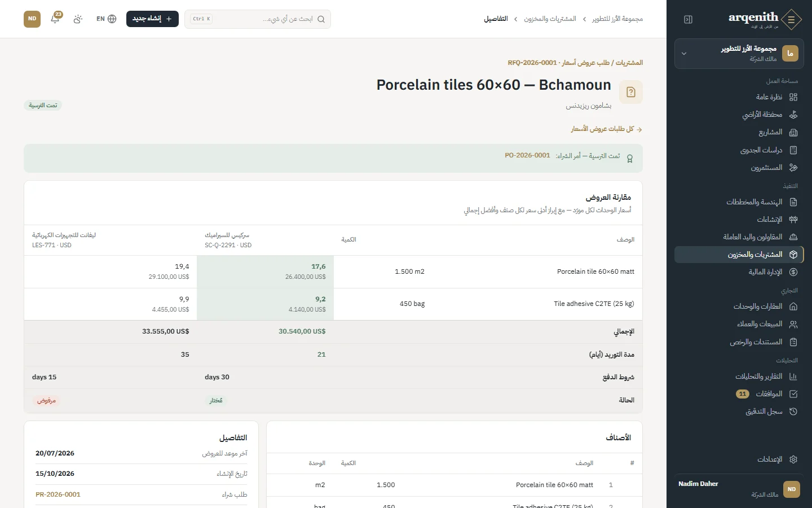Open ND user avatar menu in header

pos(32,19)
